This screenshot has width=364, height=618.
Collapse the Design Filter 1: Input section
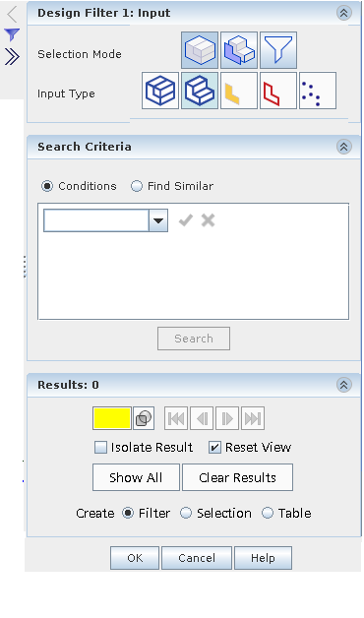[344, 13]
